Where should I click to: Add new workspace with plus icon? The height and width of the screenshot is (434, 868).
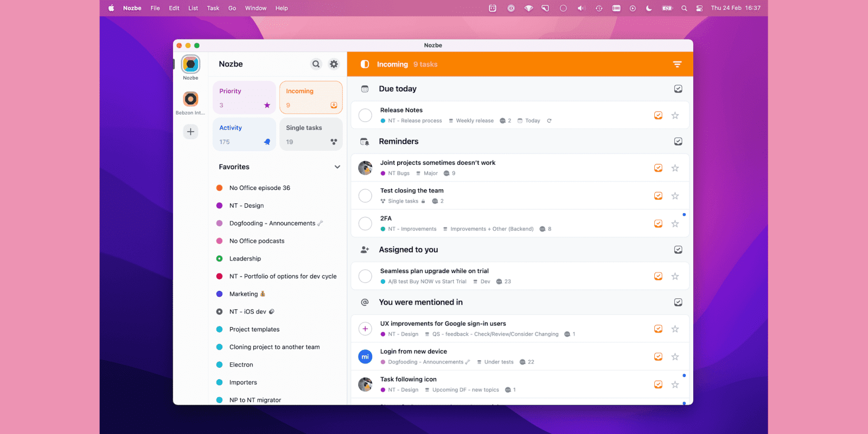click(x=190, y=132)
